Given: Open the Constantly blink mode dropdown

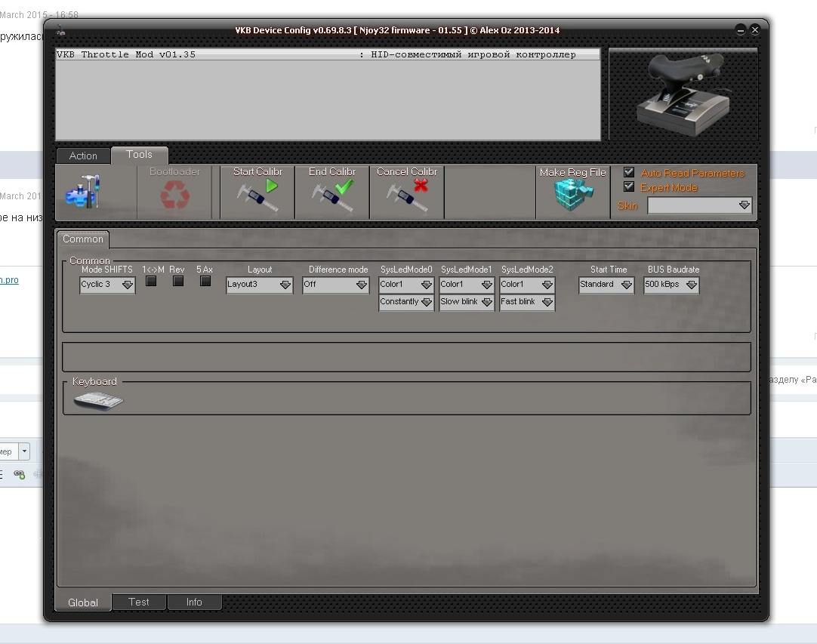Looking at the screenshot, I should [406, 302].
